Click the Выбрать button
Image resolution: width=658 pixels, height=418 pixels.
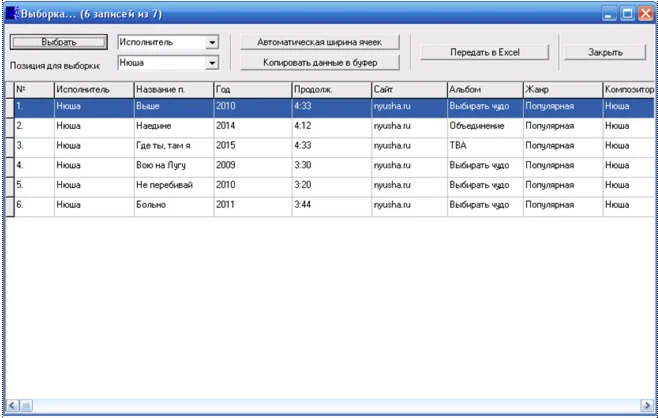pos(58,43)
